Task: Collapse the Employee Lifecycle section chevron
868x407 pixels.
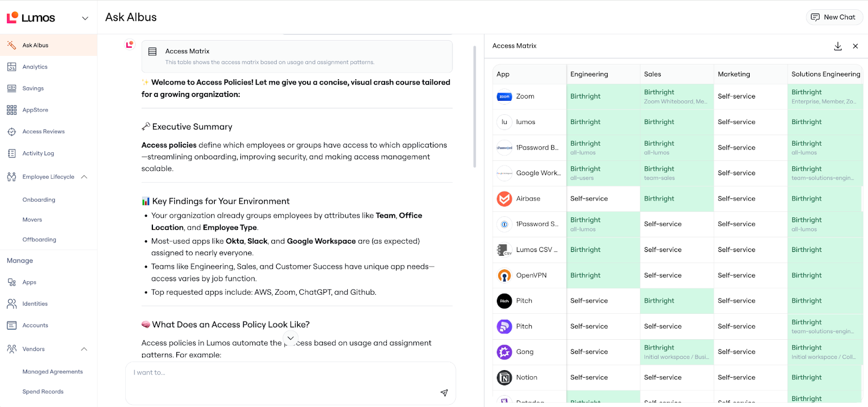Action: (x=84, y=177)
